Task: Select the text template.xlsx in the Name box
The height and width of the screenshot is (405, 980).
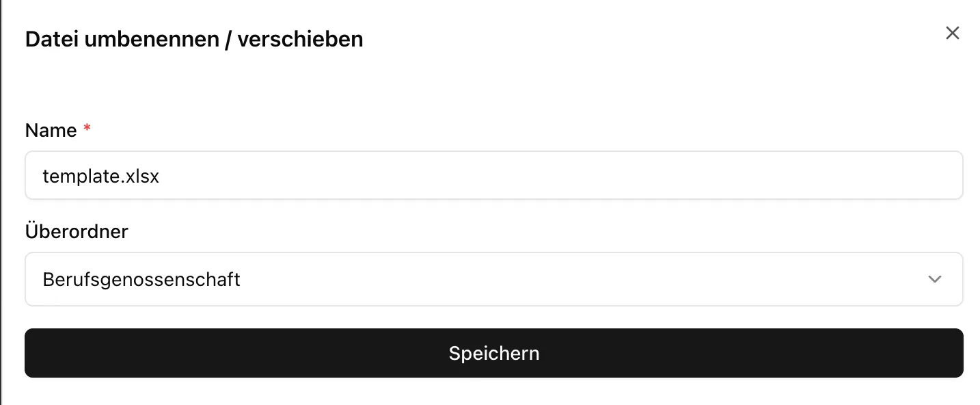Action: (x=101, y=175)
